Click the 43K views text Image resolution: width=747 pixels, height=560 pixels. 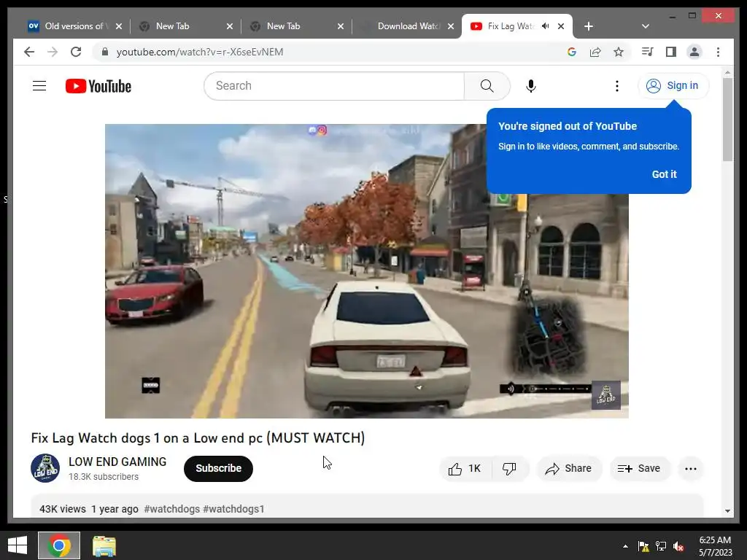coord(63,509)
